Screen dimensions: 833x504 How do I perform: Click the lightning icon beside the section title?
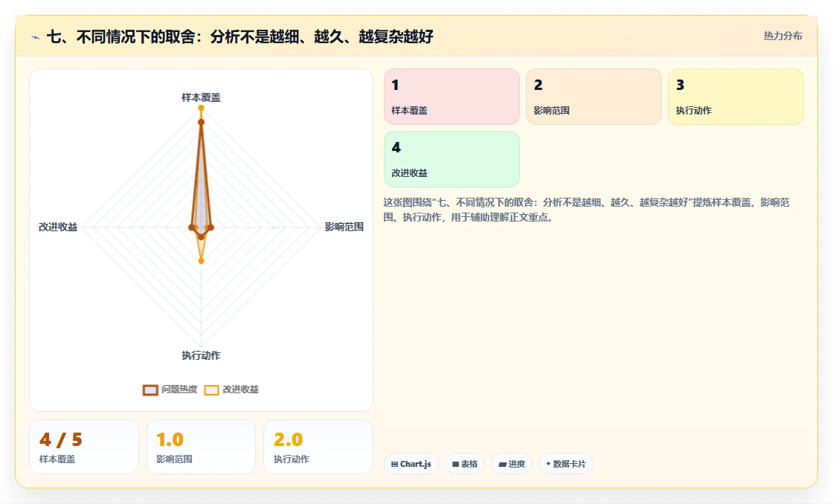click(36, 37)
